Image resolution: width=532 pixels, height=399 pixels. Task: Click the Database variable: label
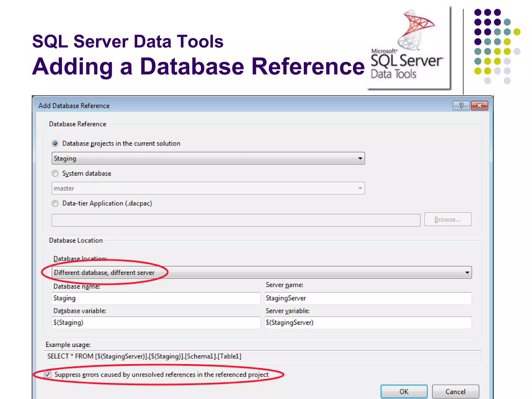pyautogui.click(x=80, y=311)
